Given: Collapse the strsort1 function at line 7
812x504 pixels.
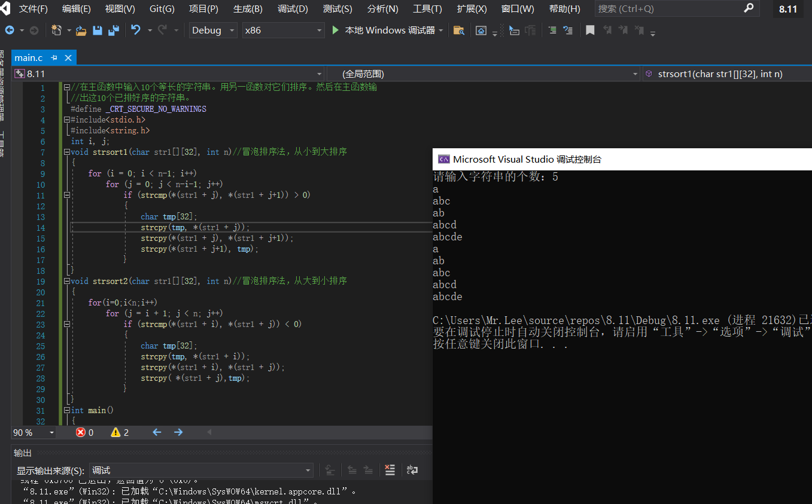Looking at the screenshot, I should (67, 152).
